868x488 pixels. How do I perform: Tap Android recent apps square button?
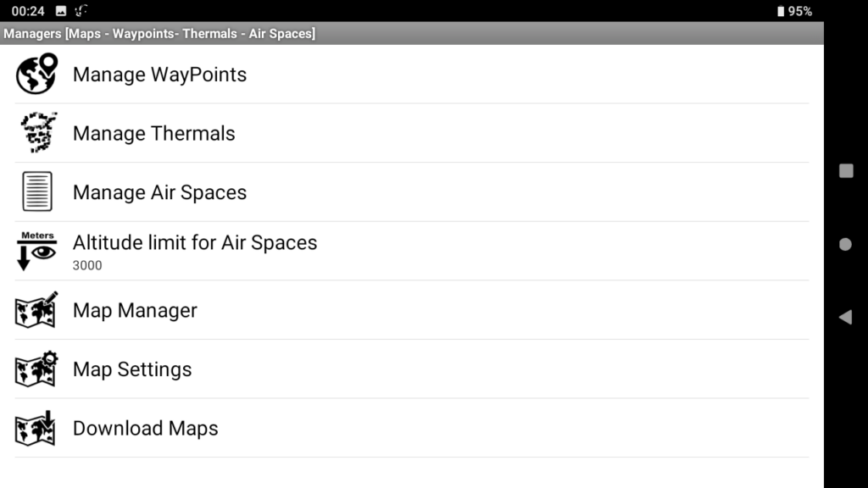point(846,171)
